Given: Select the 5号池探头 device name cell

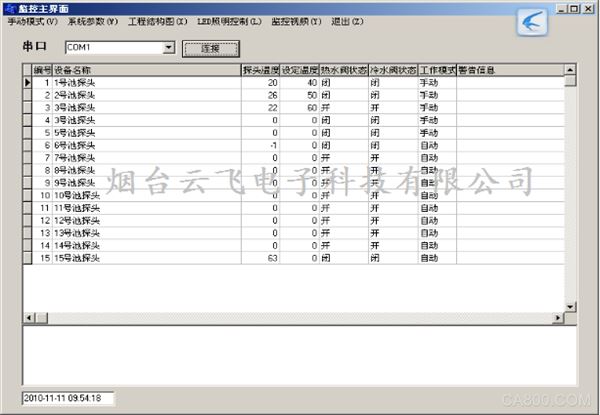Looking at the screenshot, I should click(147, 133).
